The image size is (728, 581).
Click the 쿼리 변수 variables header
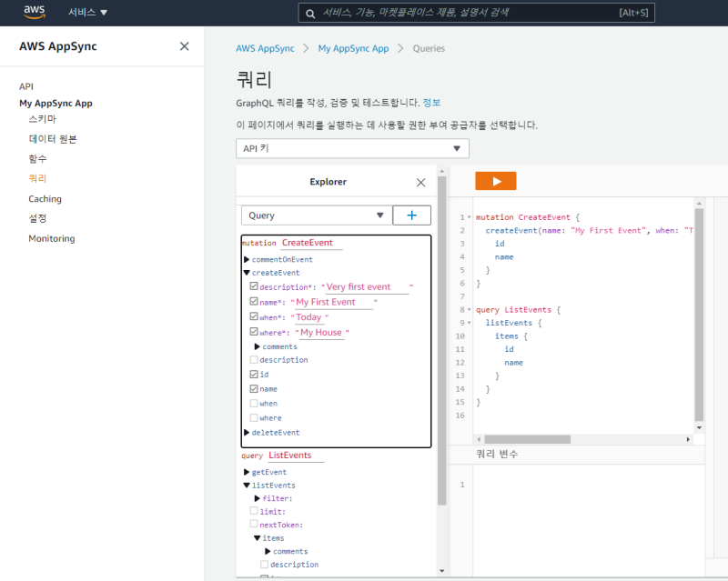(x=497, y=454)
